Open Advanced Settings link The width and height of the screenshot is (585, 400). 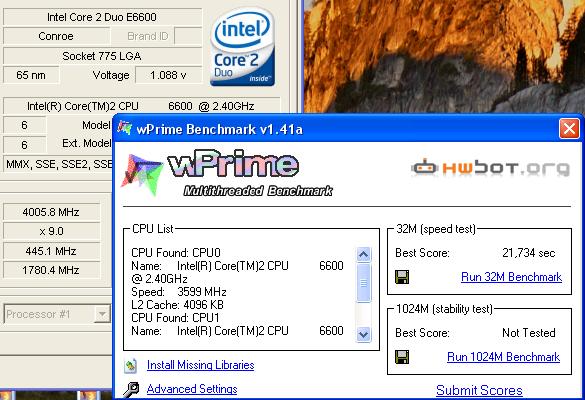(x=192, y=389)
